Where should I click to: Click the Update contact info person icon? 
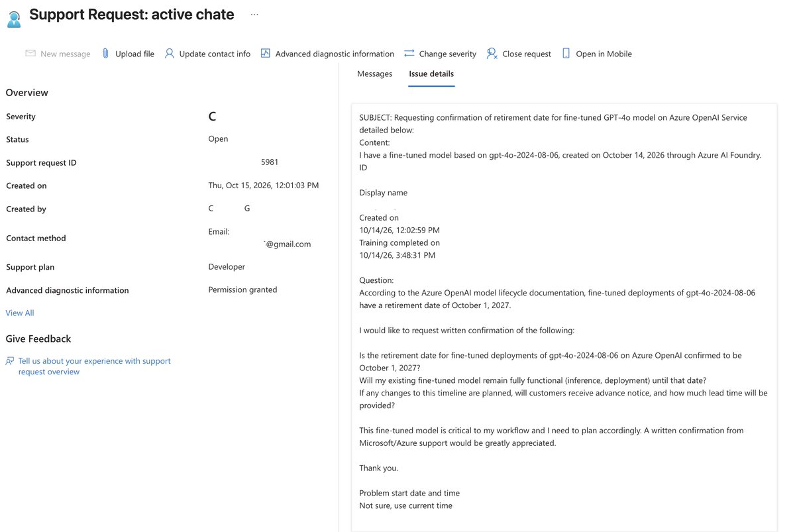pos(170,54)
